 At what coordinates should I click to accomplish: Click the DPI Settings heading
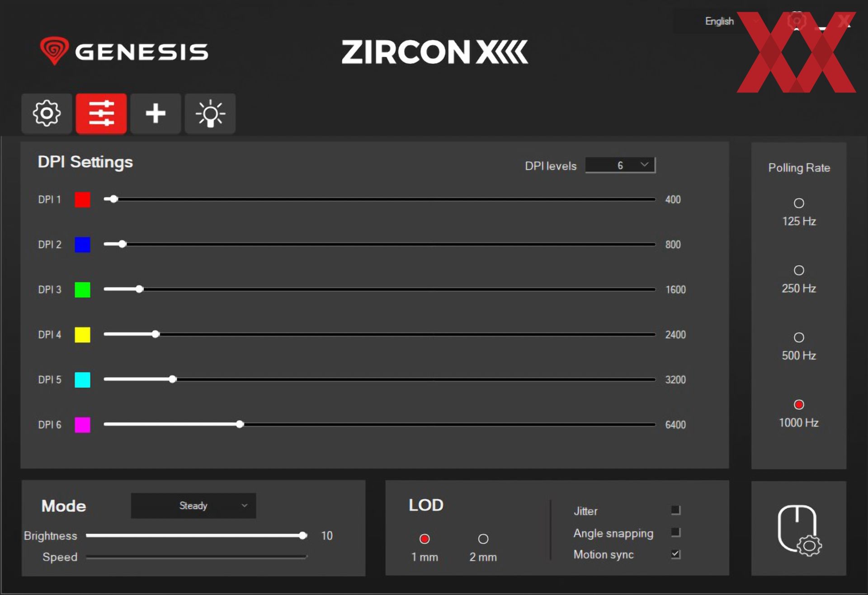click(85, 162)
